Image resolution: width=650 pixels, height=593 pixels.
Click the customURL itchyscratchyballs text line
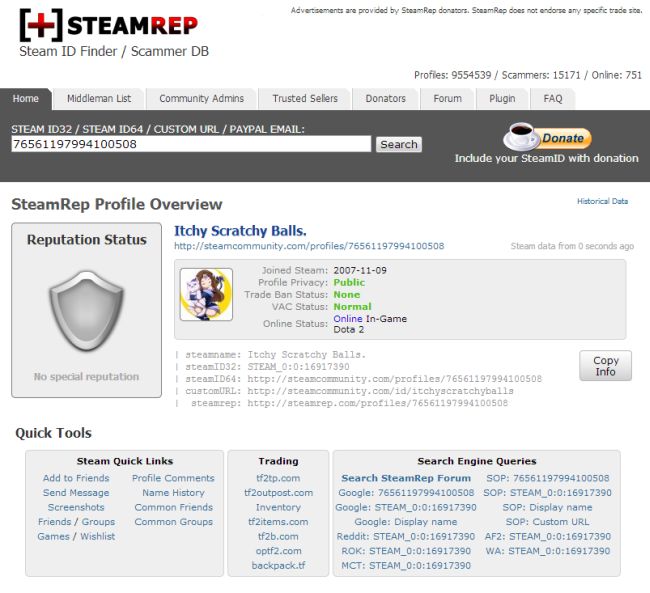point(349,391)
